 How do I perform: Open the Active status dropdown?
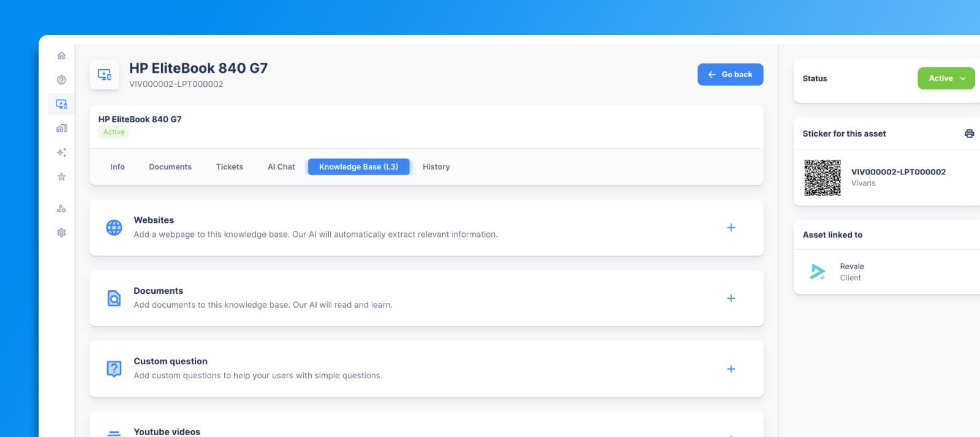[946, 78]
